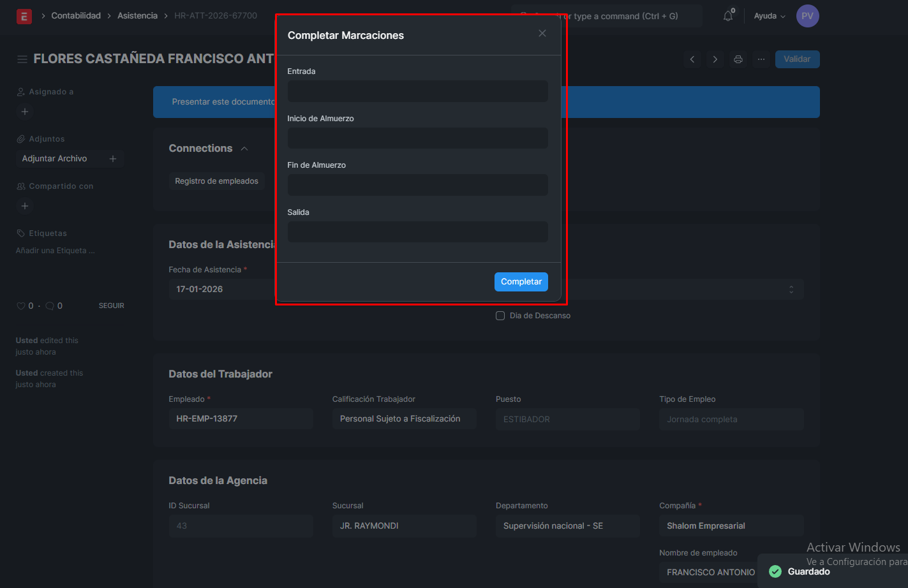Click the Asistencia breadcrumb

tap(137, 16)
